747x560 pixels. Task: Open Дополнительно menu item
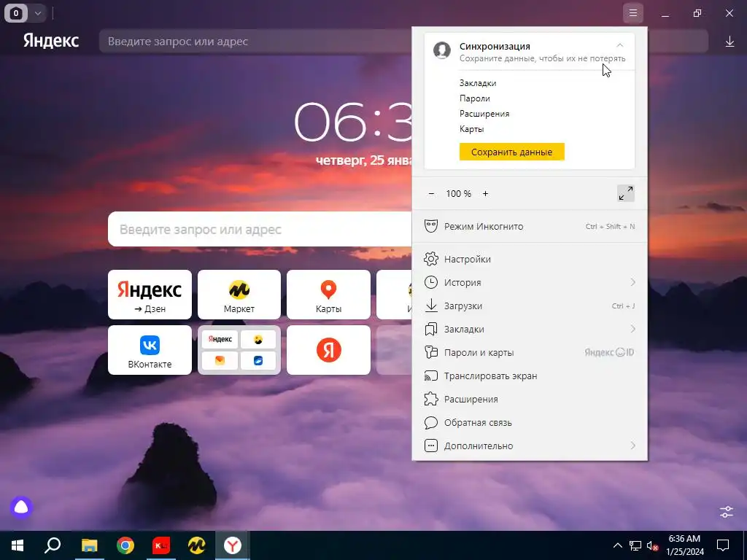pos(530,446)
